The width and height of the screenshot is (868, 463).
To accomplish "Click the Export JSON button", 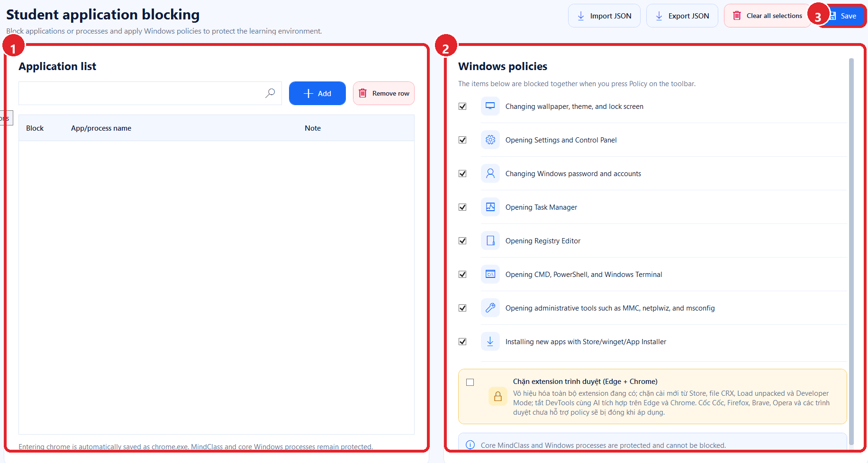I will pyautogui.click(x=682, y=16).
